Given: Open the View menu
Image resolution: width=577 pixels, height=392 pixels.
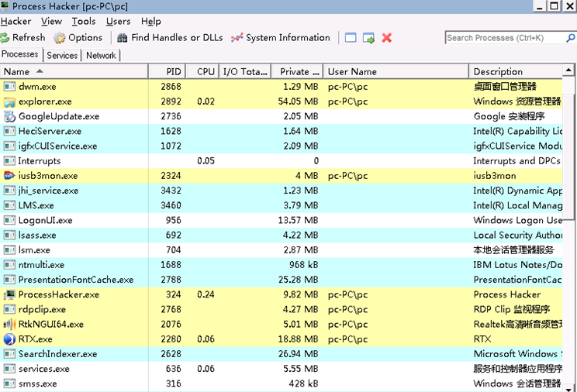Looking at the screenshot, I should [x=51, y=22].
